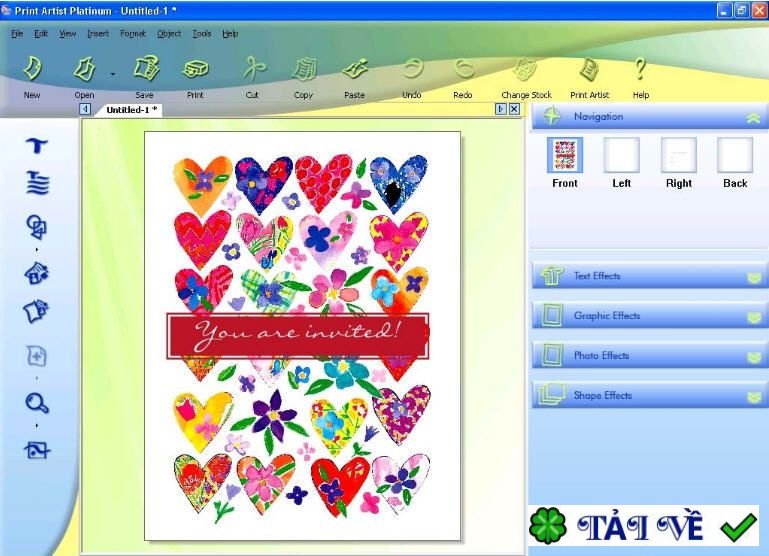The image size is (769, 556).
Task: Click the Print Artist toolbar icon
Action: [x=589, y=69]
